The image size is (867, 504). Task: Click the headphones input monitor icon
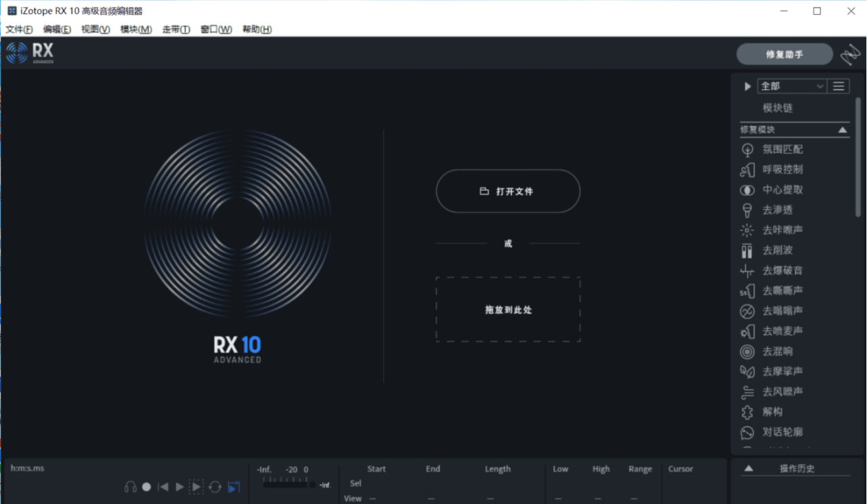130,486
